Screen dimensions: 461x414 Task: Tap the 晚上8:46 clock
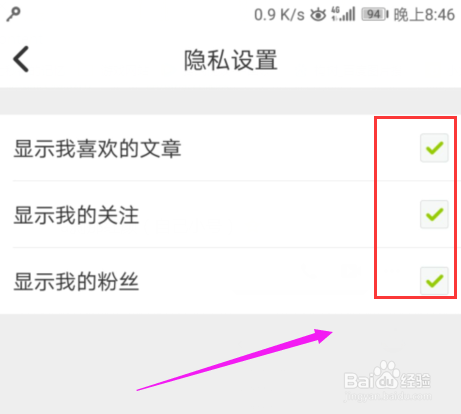point(424,15)
